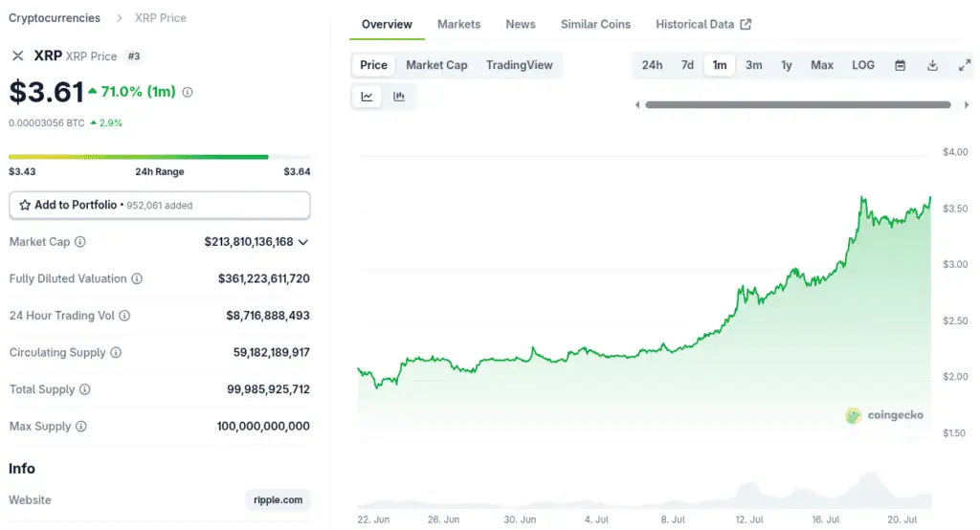
Task: Click the $4.00 axis label
Action: tap(955, 152)
